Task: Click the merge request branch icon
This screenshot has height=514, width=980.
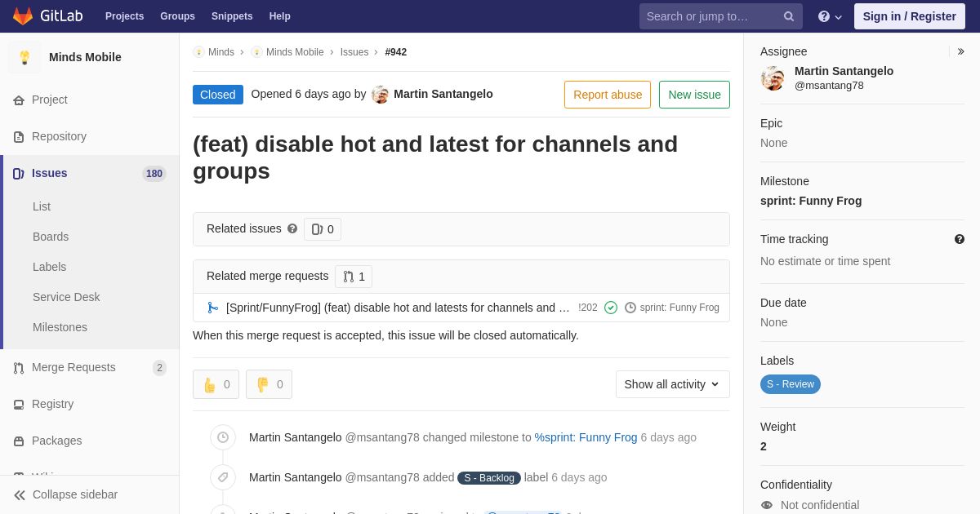Action: (212, 308)
